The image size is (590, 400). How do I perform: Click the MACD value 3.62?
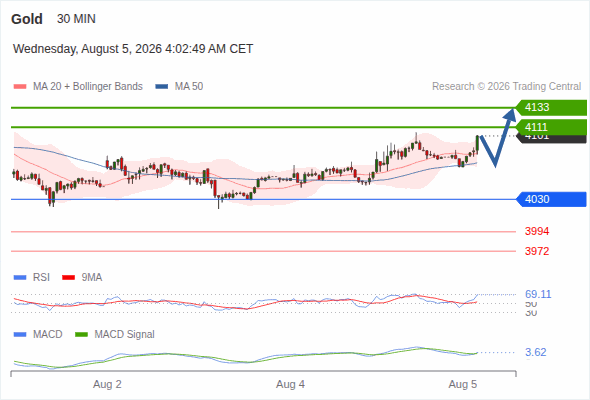(x=535, y=353)
